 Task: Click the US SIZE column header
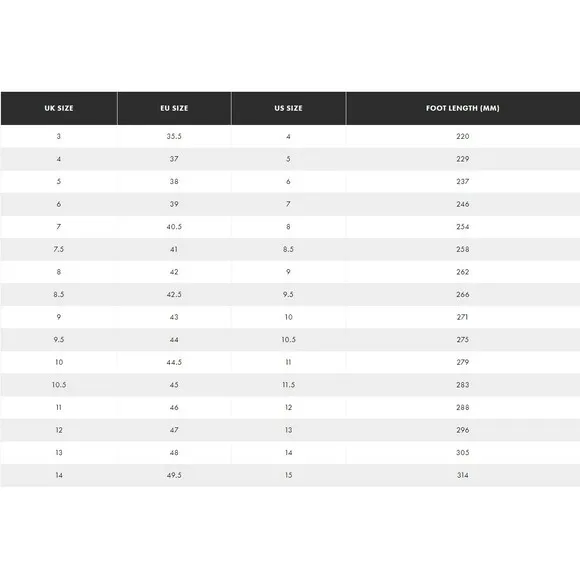(x=289, y=108)
